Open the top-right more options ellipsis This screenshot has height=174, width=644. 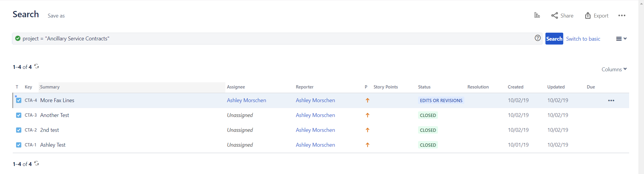click(622, 15)
